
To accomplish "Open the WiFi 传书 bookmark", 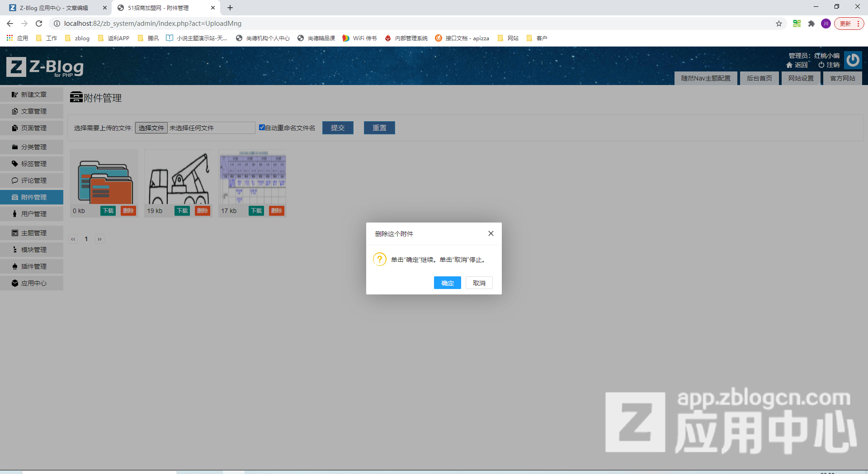I will tap(359, 38).
